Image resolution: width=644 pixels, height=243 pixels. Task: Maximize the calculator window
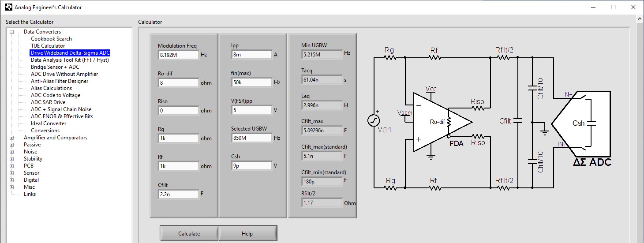[613, 7]
